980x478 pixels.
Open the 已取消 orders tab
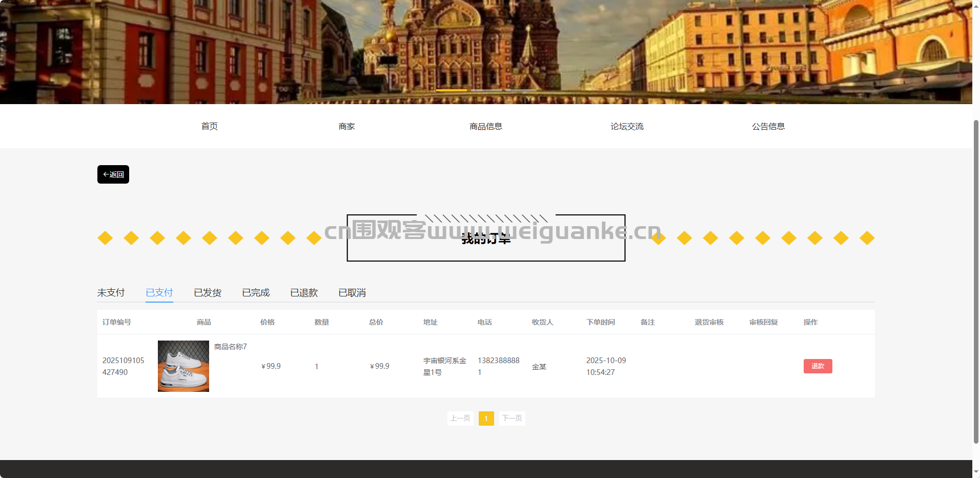tap(352, 292)
